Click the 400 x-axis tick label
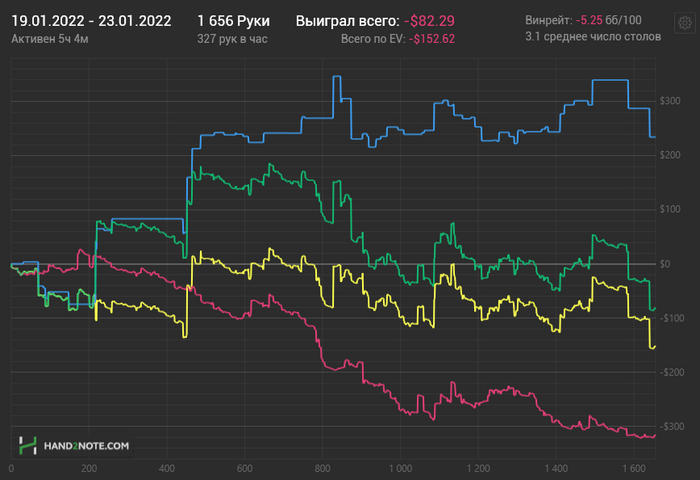The image size is (700, 480). [167, 468]
